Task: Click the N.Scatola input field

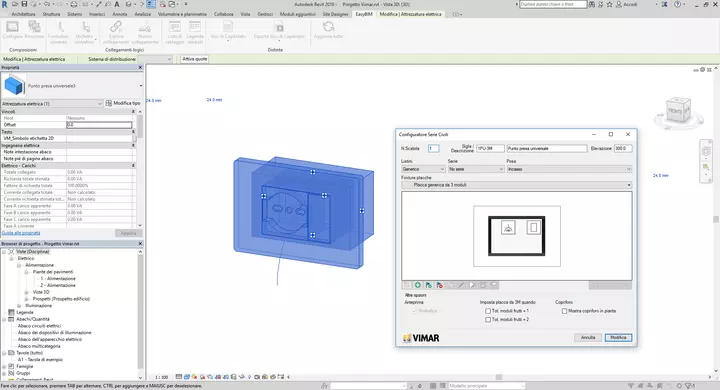Action: (x=433, y=148)
